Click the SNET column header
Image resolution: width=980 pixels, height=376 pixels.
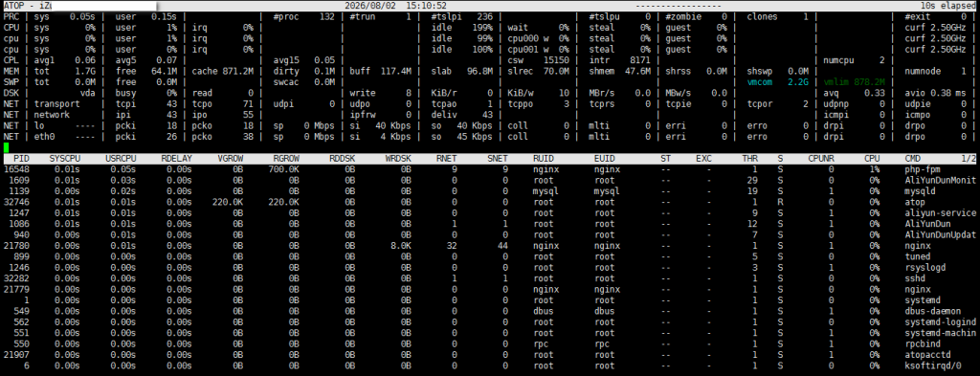(x=497, y=159)
